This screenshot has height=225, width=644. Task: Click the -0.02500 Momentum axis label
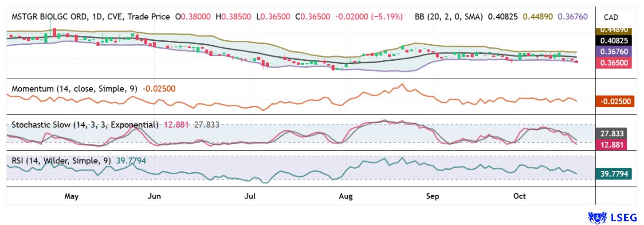[x=614, y=101]
